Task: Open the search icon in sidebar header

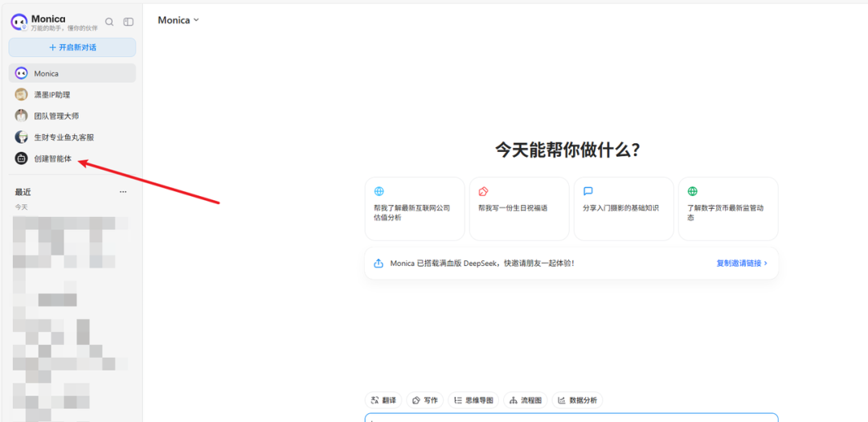Action: click(x=109, y=23)
